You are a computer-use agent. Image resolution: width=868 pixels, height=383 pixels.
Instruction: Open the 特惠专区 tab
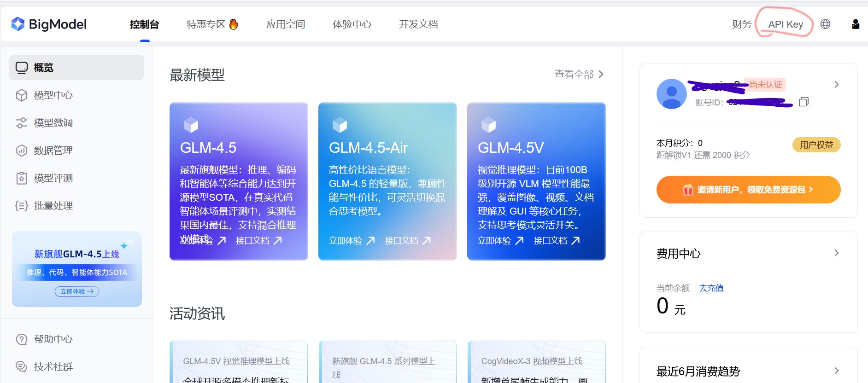[x=205, y=24]
